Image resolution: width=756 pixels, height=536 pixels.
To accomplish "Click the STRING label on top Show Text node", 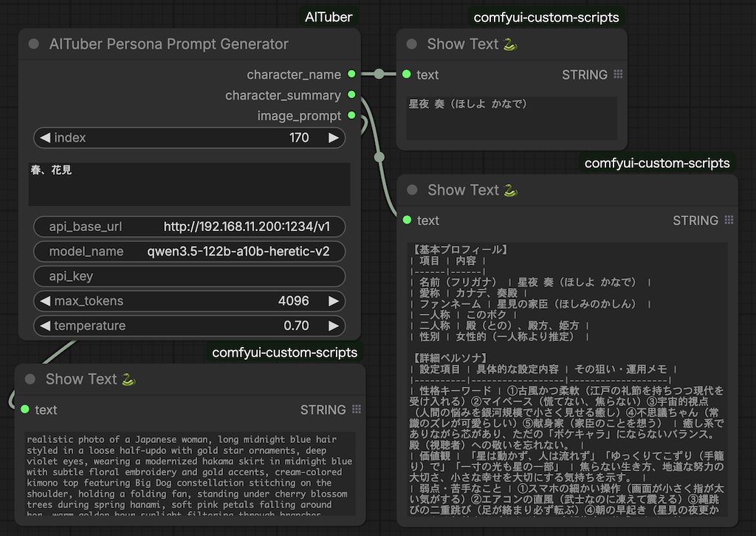I will pos(585,75).
